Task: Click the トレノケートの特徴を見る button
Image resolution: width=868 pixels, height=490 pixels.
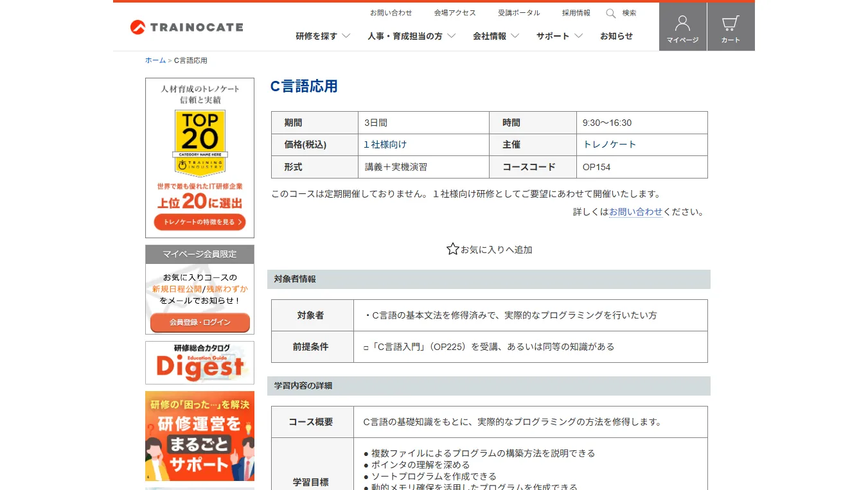Action: point(200,222)
